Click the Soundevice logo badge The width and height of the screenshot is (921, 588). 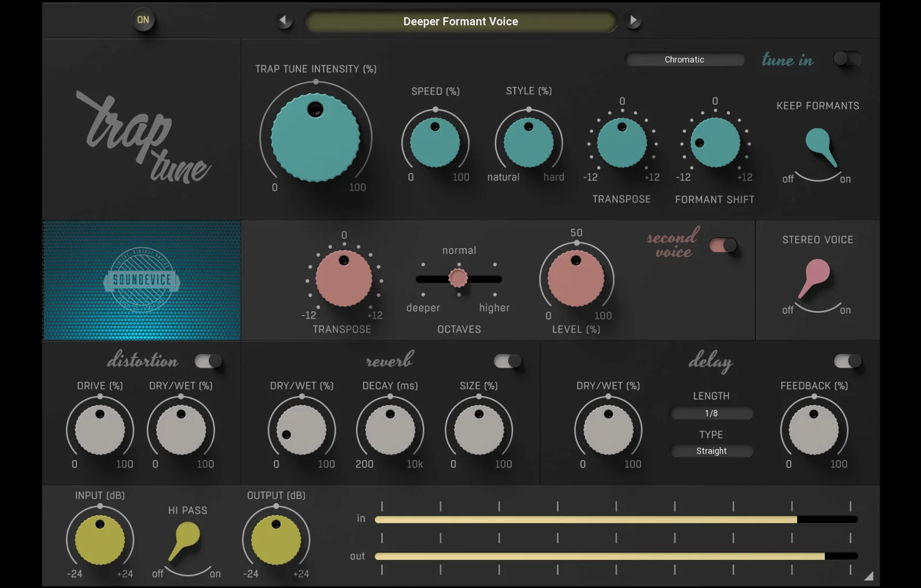[142, 280]
